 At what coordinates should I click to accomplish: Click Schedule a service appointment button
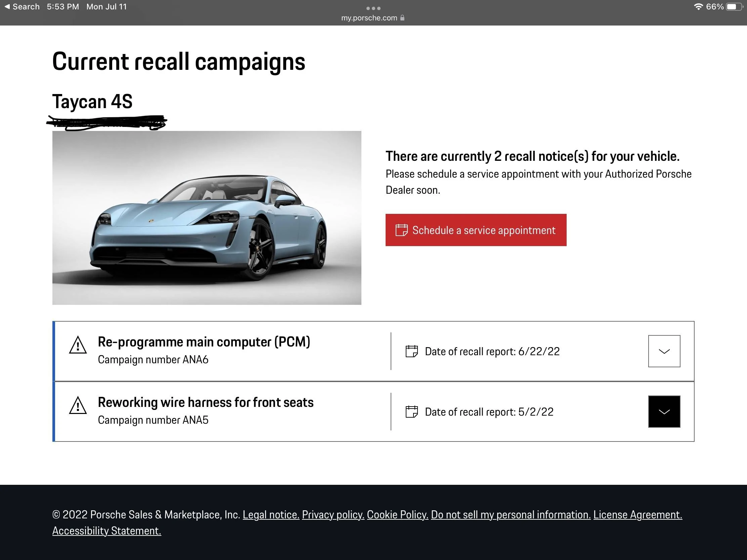point(476,230)
